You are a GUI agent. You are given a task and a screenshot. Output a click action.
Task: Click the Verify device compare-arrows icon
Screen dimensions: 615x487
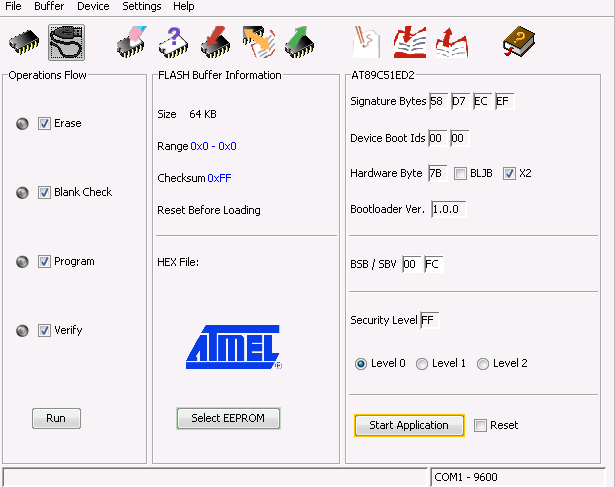(x=258, y=42)
